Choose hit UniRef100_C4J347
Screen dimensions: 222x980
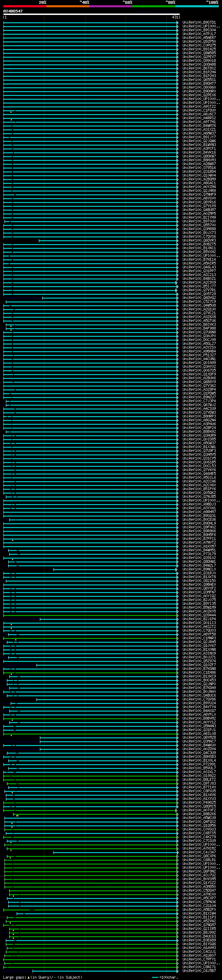(x=199, y=852)
